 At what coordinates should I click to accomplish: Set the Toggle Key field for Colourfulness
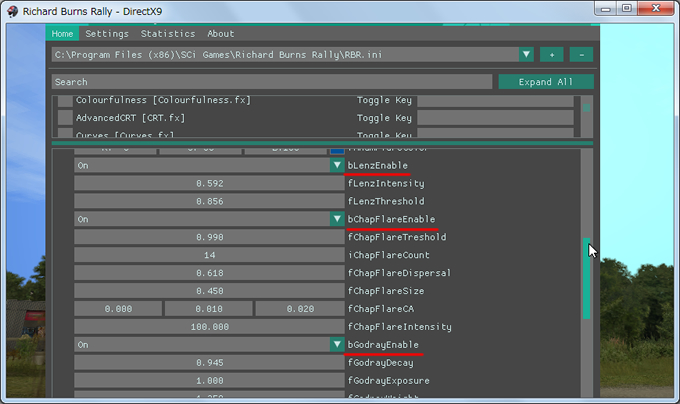(495, 101)
